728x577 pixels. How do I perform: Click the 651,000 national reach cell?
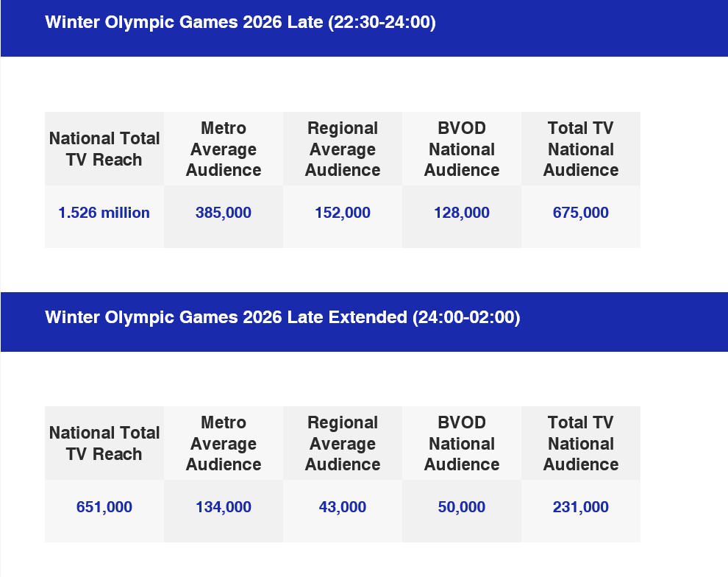click(x=104, y=508)
